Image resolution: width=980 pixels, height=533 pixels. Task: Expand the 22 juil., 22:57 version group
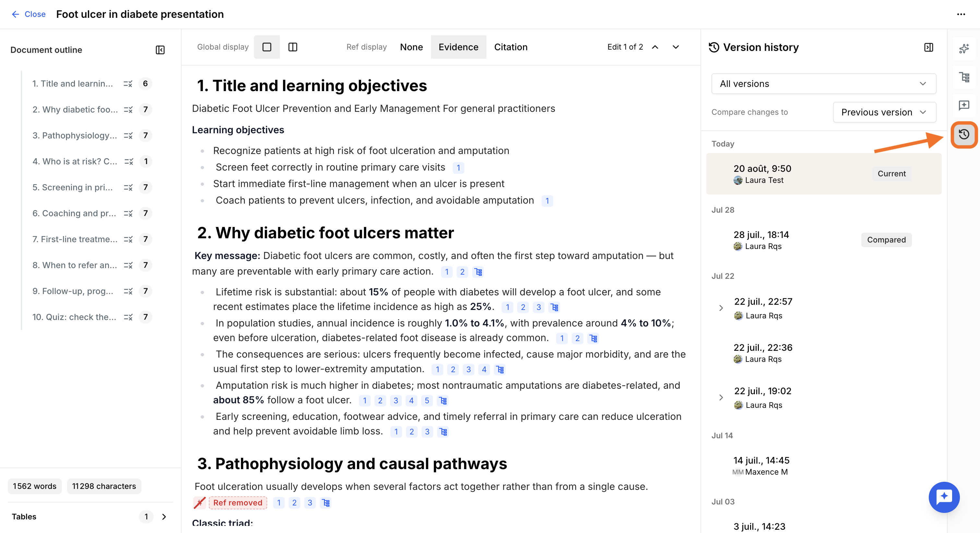point(721,308)
